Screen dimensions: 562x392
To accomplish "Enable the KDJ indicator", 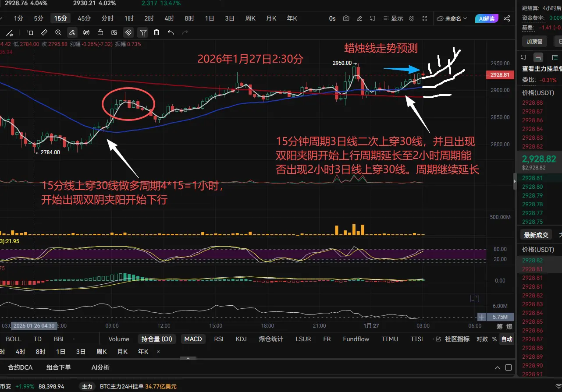I will coord(241,339).
